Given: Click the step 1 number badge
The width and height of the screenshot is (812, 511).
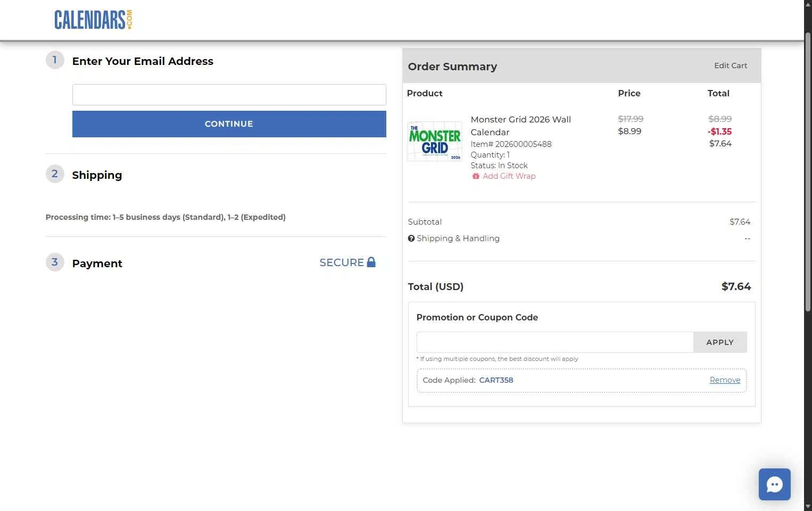Looking at the screenshot, I should 55,60.
